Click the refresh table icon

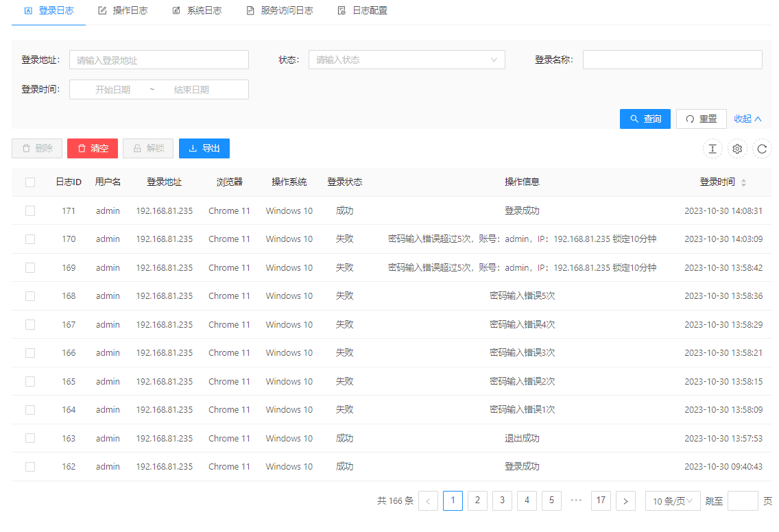pyautogui.click(x=762, y=149)
